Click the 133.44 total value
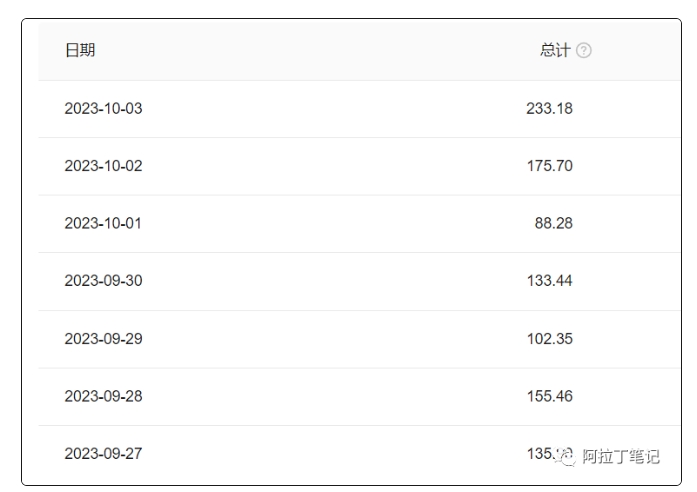 tap(549, 281)
